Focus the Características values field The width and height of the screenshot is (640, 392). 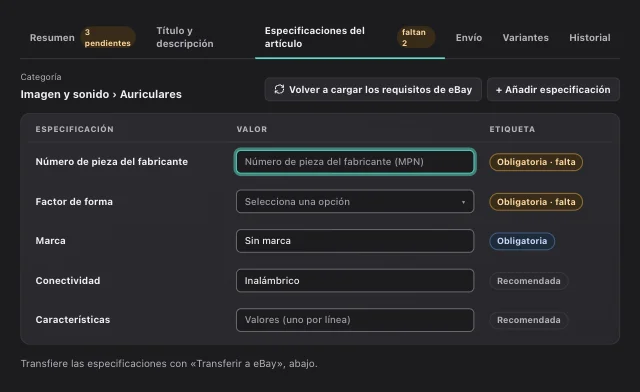(355, 320)
